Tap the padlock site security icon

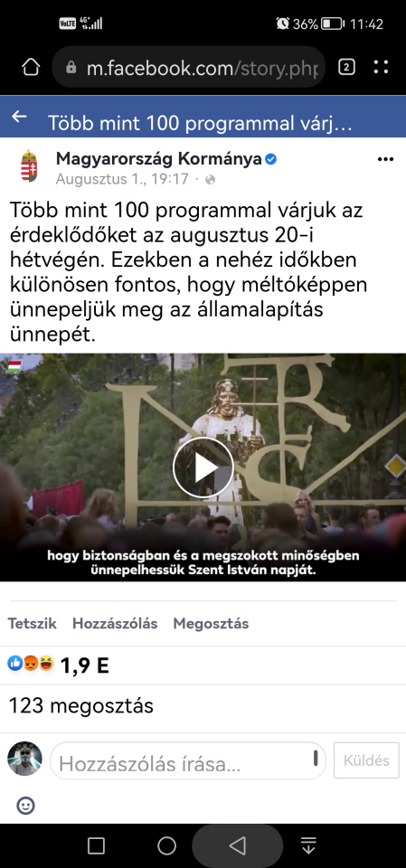(x=71, y=68)
